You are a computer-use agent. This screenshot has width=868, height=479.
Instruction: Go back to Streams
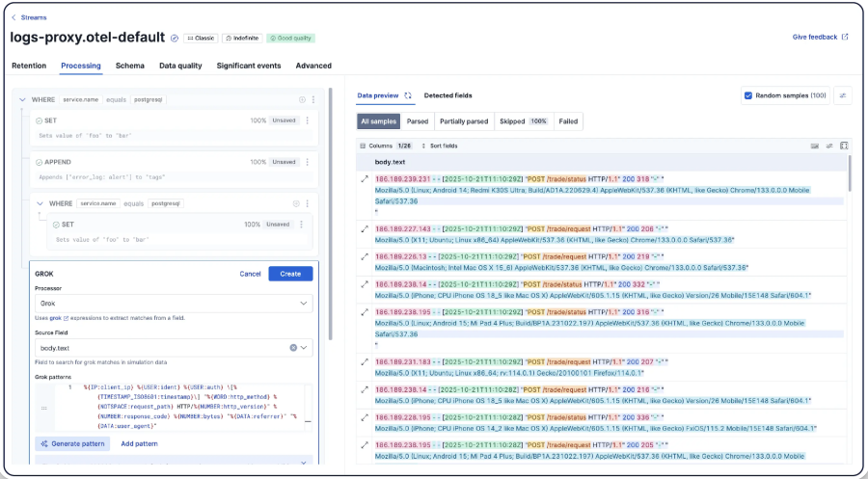29,17
